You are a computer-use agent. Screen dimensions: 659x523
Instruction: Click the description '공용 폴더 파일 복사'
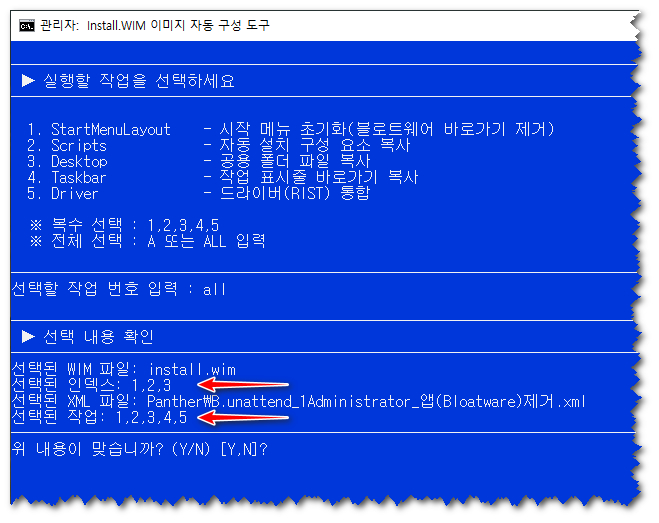coord(295,161)
